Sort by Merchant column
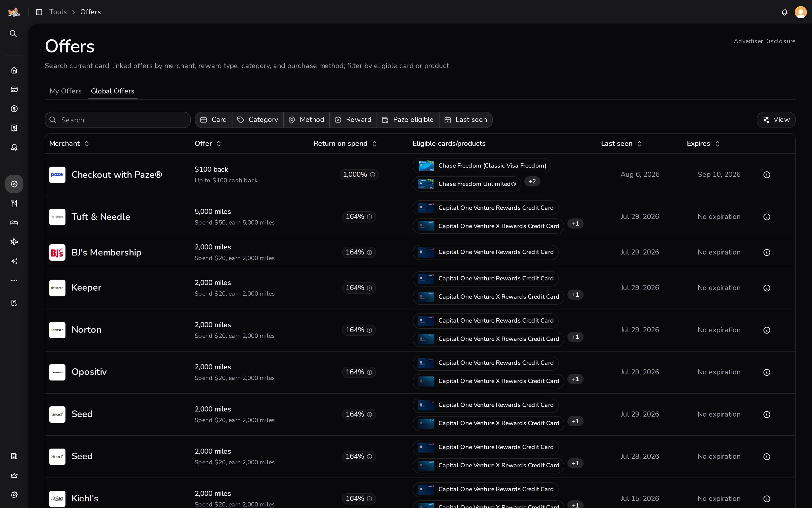Image resolution: width=812 pixels, height=508 pixels. [69, 144]
